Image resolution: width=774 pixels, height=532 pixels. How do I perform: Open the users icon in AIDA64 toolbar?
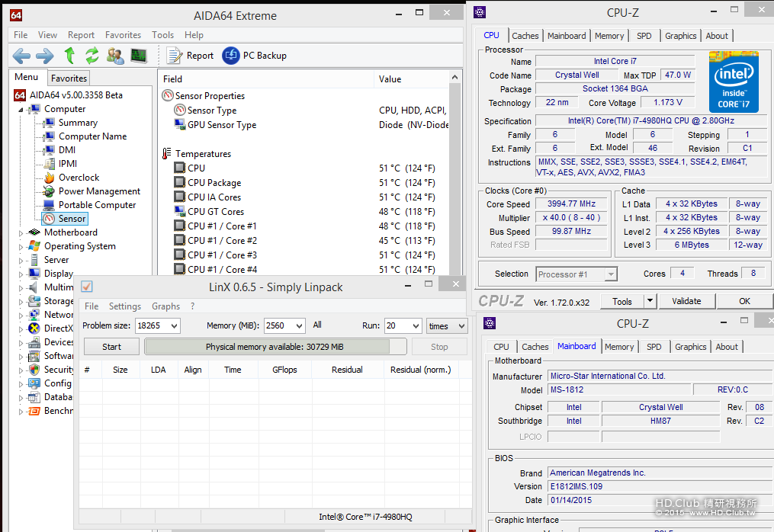pyautogui.click(x=115, y=56)
